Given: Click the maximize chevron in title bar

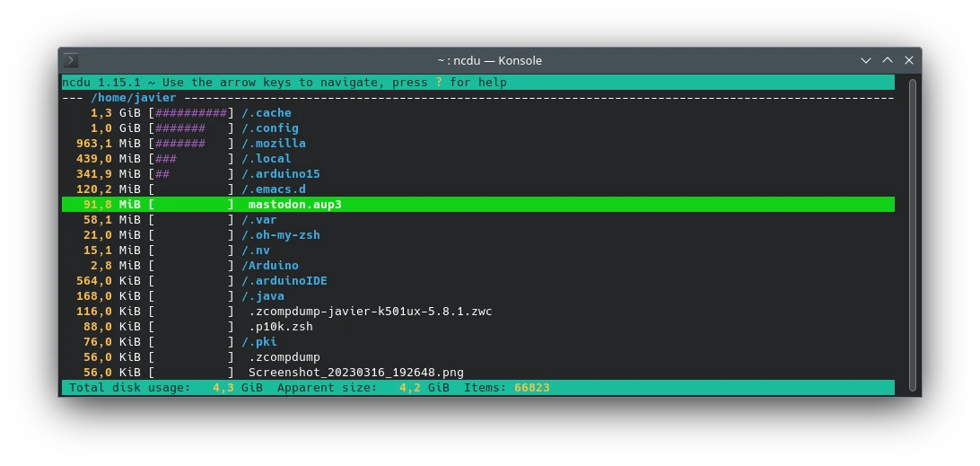Looking at the screenshot, I should pyautogui.click(x=888, y=60).
